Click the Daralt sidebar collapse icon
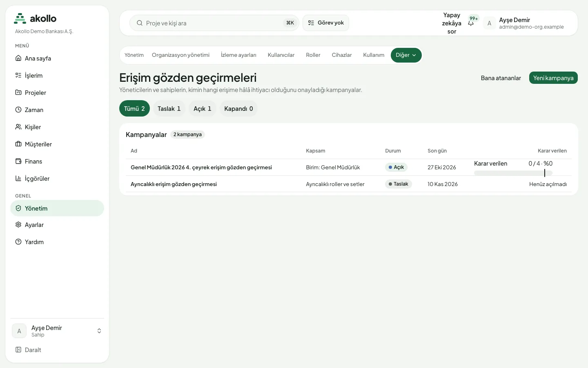 click(18, 350)
